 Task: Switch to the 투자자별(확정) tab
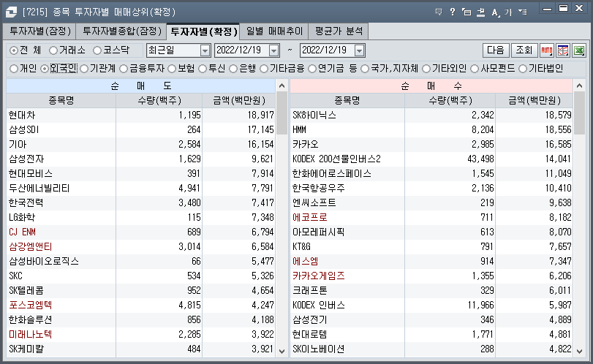[203, 31]
